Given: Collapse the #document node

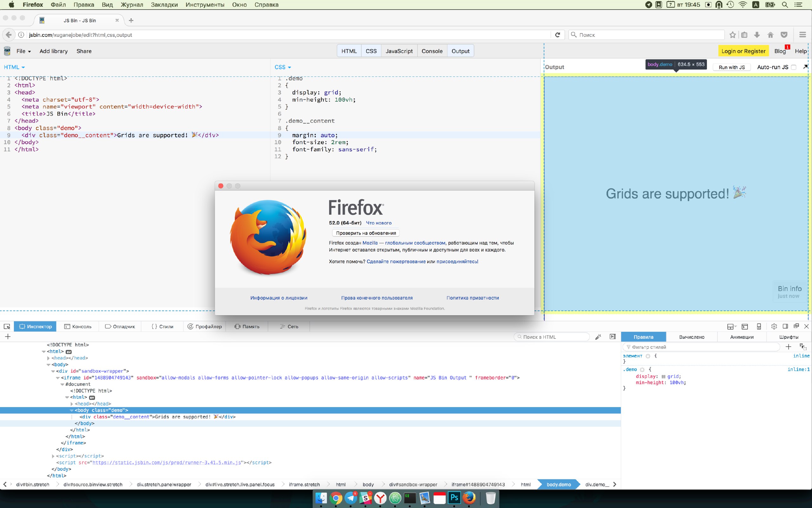Looking at the screenshot, I should tap(62, 384).
